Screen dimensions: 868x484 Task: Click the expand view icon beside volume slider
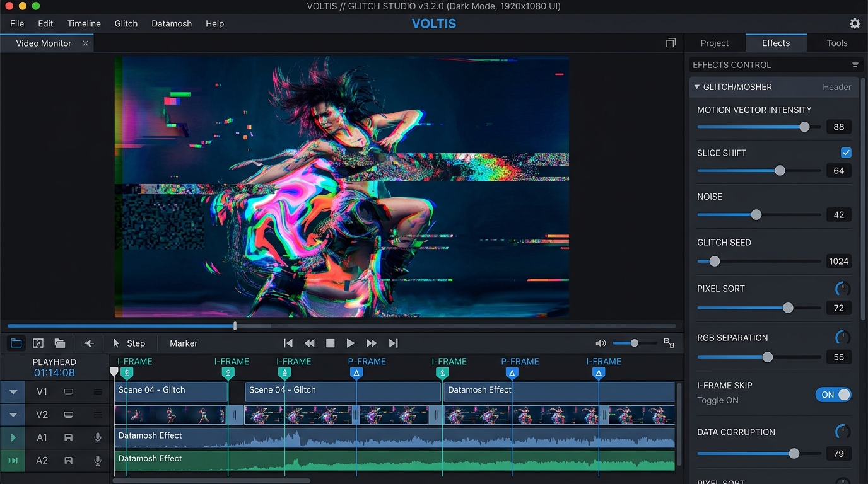pyautogui.click(x=669, y=343)
